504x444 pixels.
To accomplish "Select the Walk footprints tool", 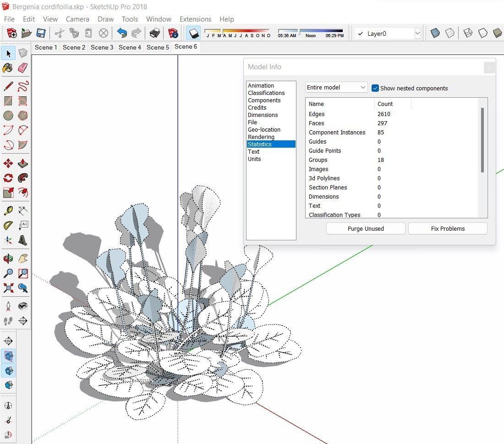I will [8, 321].
